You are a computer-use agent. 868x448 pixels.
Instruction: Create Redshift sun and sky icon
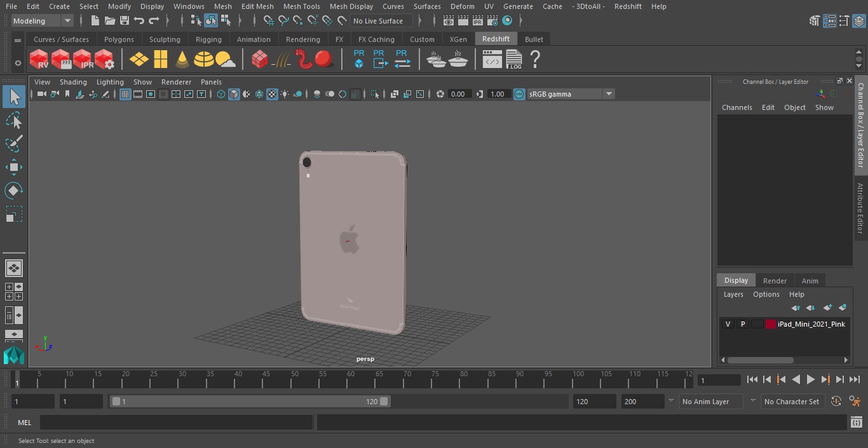pos(226,60)
